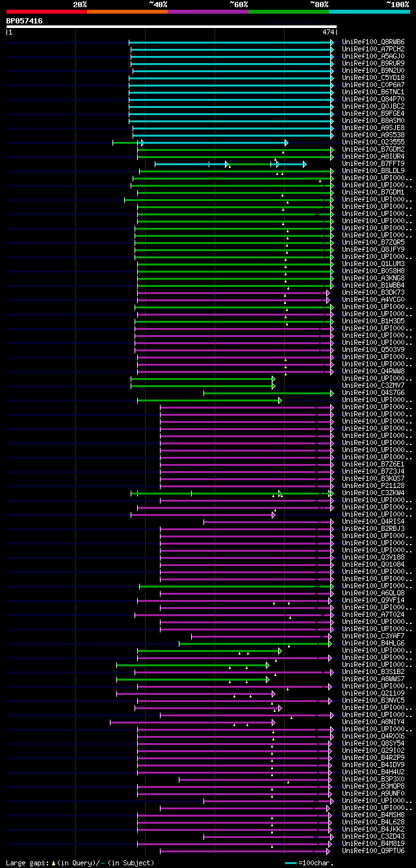Select the UniRef100_Q4RIS4 label

pyautogui.click(x=373, y=521)
